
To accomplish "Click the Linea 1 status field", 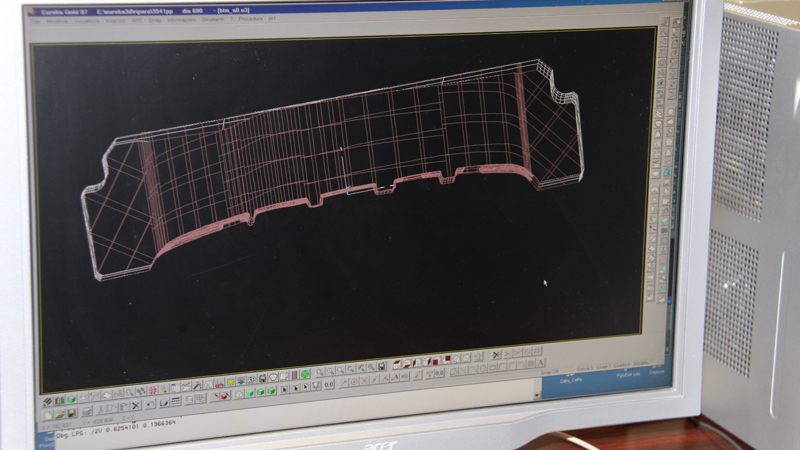I will (x=604, y=366).
